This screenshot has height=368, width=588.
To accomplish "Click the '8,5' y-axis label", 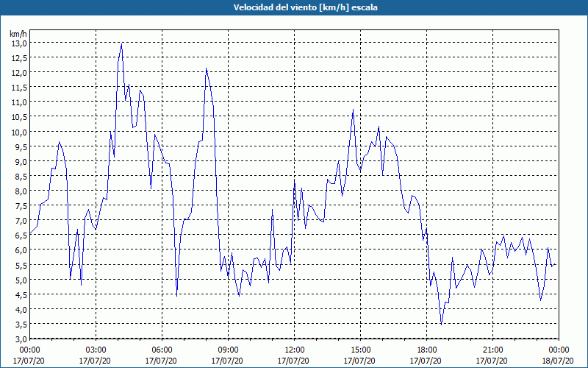I will [21, 177].
